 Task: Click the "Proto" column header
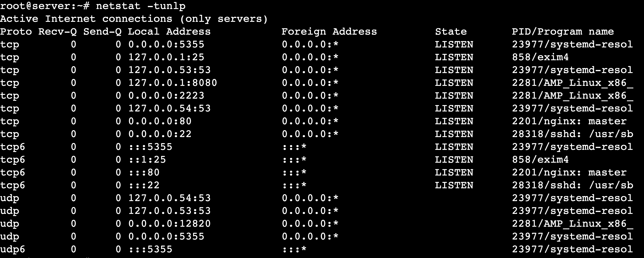16,32
